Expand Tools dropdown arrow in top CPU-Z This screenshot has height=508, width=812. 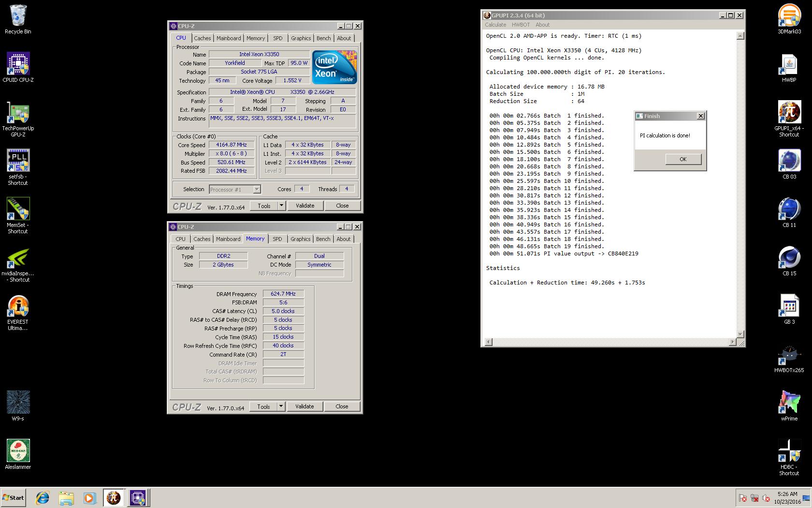281,206
